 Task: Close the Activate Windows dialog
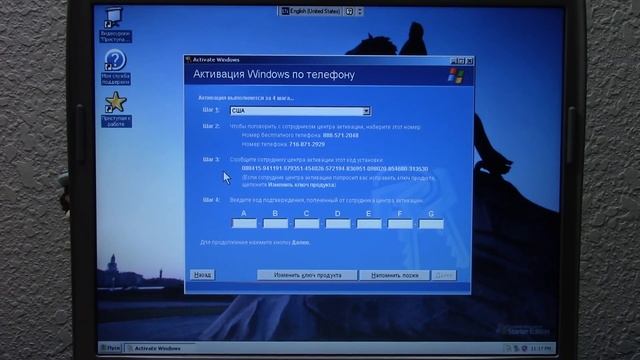tap(470, 61)
